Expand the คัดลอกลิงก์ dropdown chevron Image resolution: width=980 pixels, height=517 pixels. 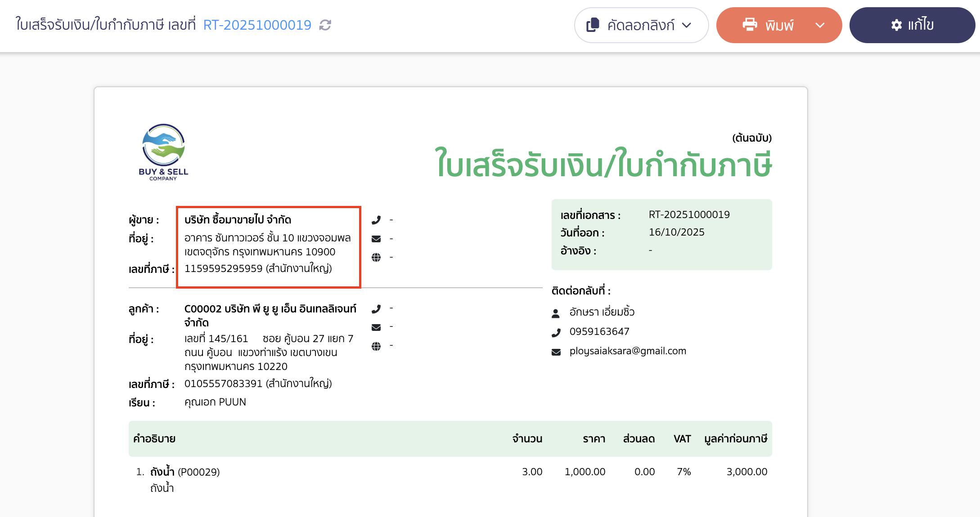coord(687,25)
